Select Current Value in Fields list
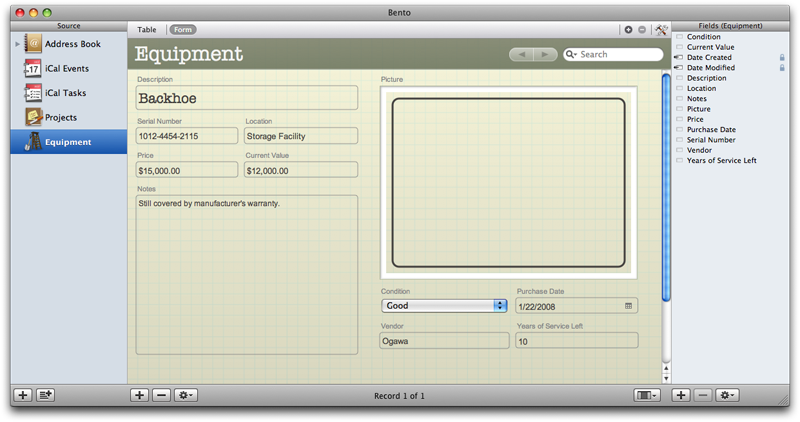This screenshot has height=422, width=800. click(x=710, y=47)
